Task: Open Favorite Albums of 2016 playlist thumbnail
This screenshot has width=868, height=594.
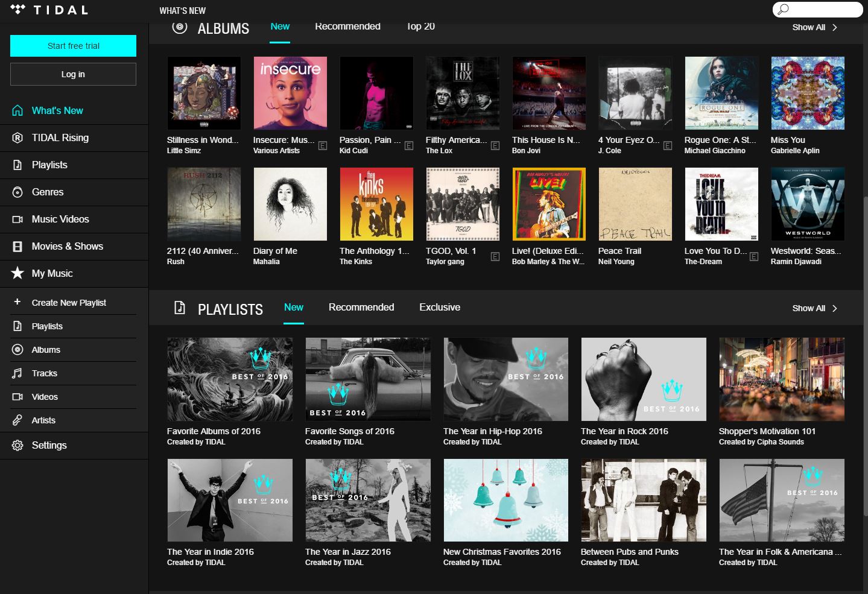Action: pyautogui.click(x=230, y=379)
